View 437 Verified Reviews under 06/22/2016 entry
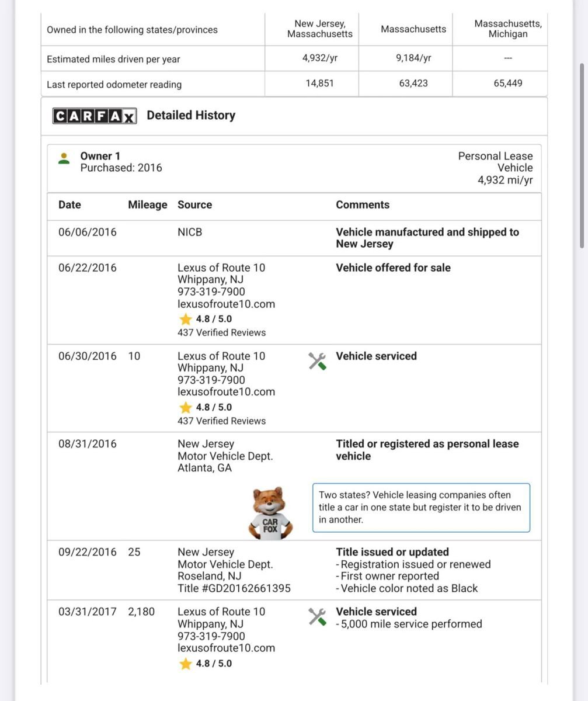This screenshot has height=701, width=588. (x=221, y=332)
